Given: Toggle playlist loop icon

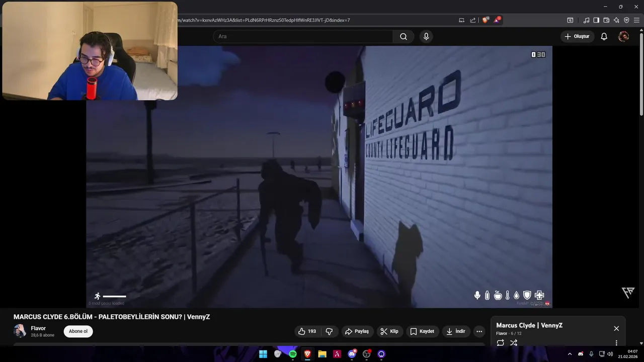Looking at the screenshot, I should [501, 343].
